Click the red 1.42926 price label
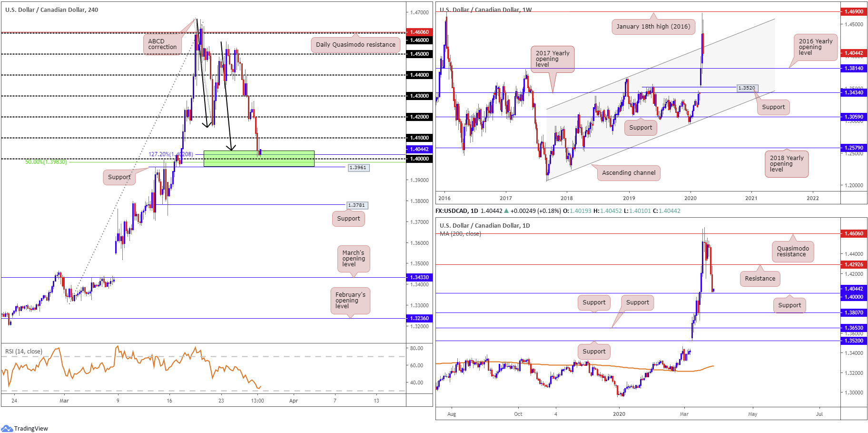 pyautogui.click(x=854, y=264)
